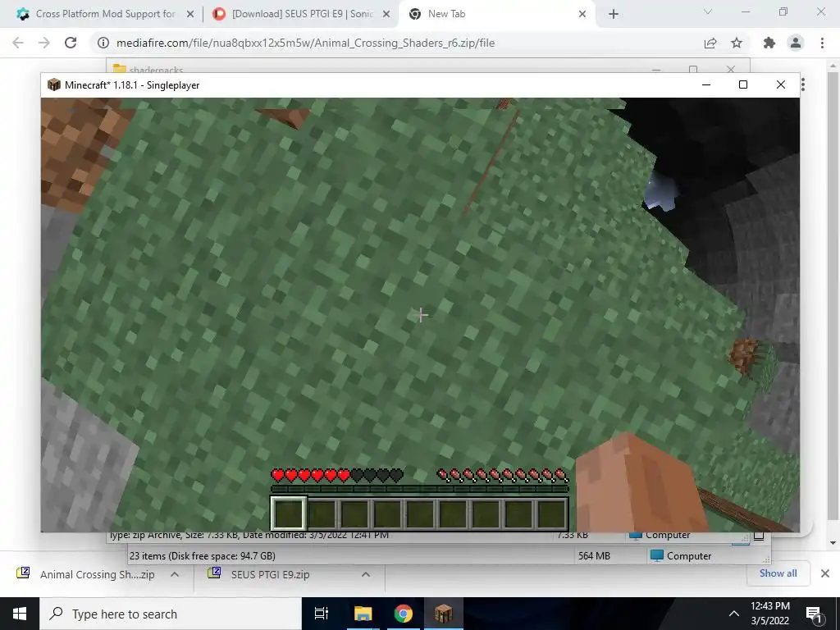
Task: Show hidden system tray icons
Action: (734, 614)
